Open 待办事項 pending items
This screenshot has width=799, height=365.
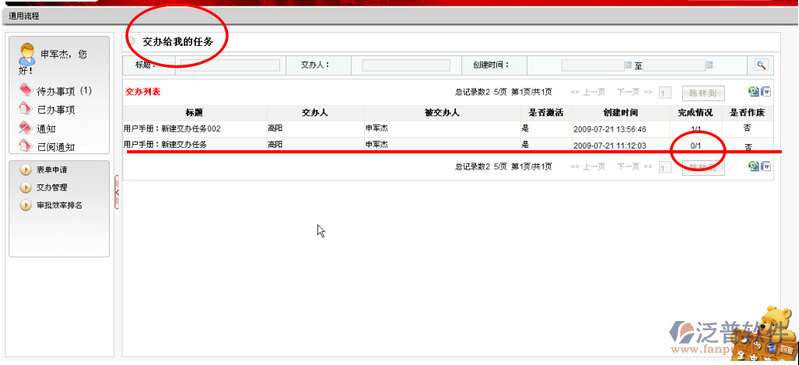[55, 91]
